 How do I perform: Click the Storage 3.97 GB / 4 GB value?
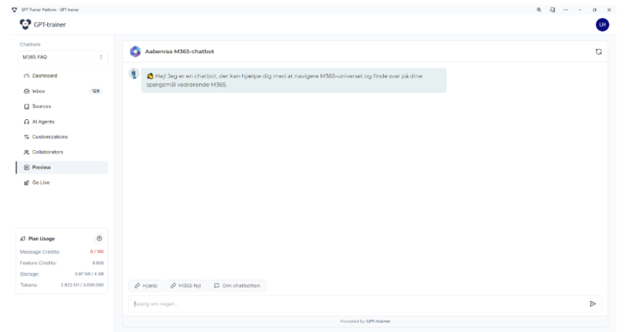[89, 275]
